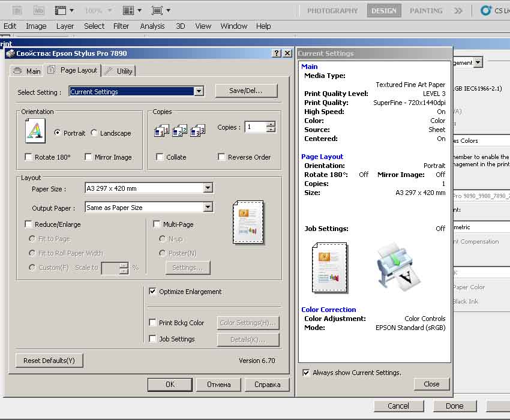Open the Filter menu
Screen dimensions: 510x420
121,26
